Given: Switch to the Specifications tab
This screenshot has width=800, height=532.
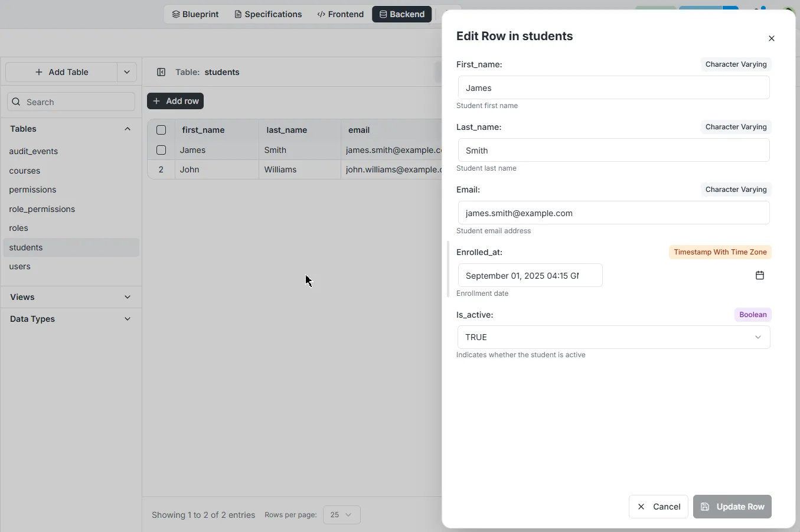Looking at the screenshot, I should click(x=268, y=14).
